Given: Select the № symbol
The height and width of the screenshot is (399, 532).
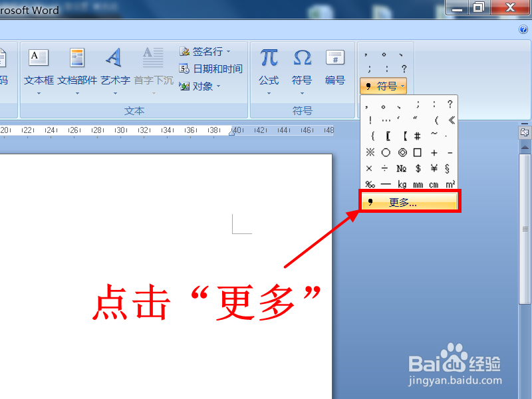Looking at the screenshot, I should point(400,168).
